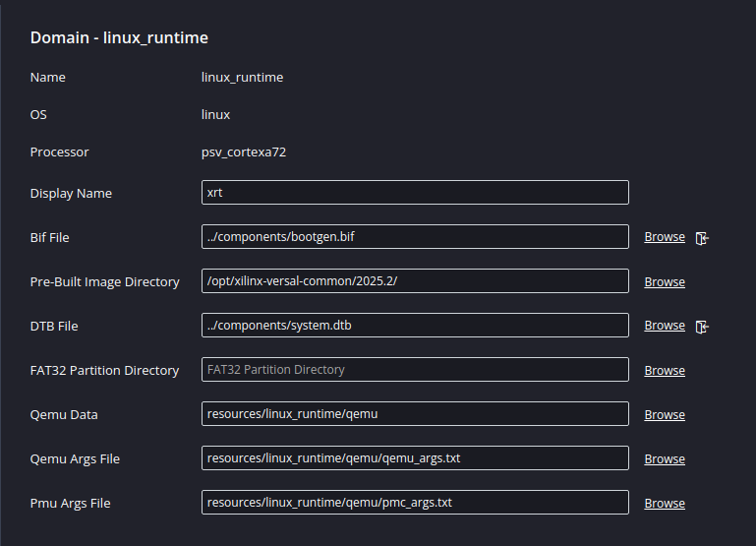The height and width of the screenshot is (546, 756).
Task: Click the open-file icon beside DTB File
Action: 702,326
